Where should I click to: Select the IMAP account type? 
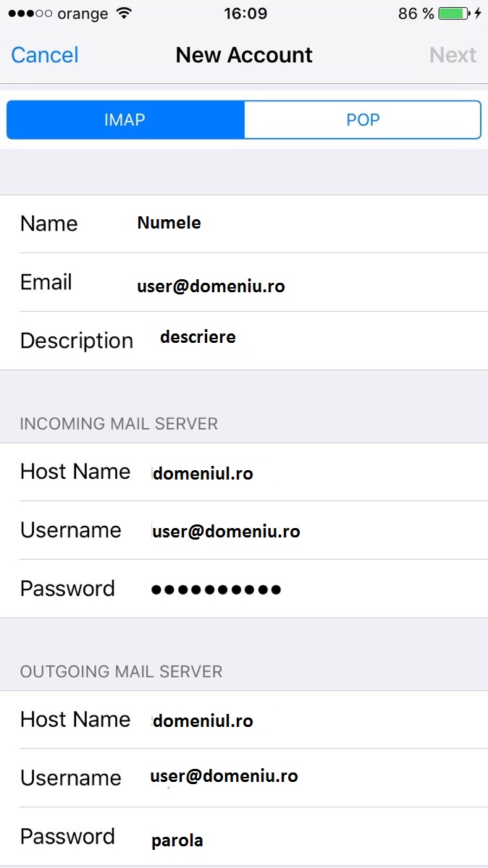(125, 119)
